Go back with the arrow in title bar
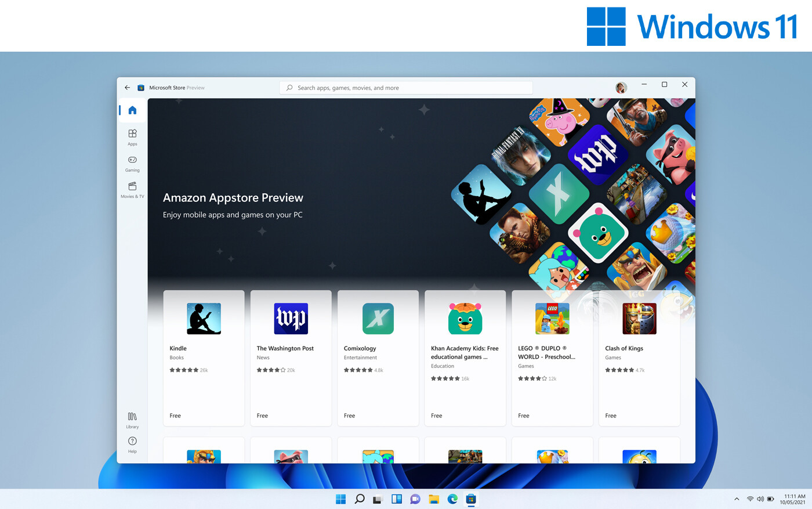This screenshot has width=812, height=509. tap(127, 88)
